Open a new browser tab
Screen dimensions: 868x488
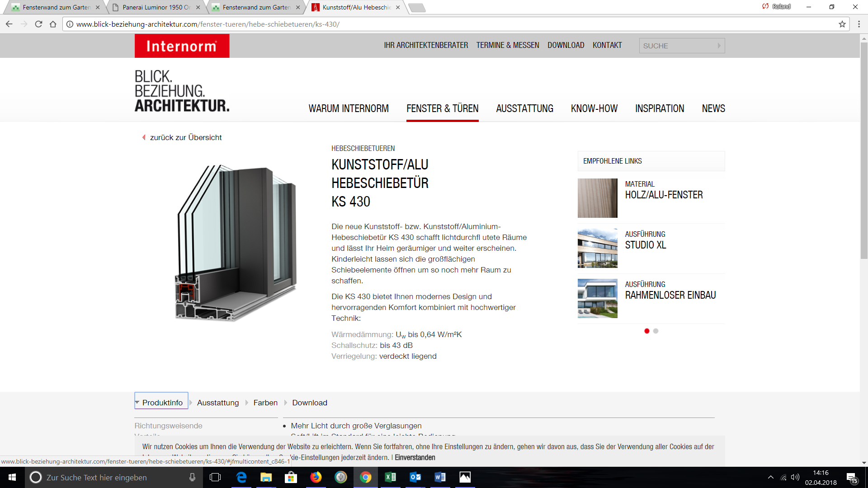pyautogui.click(x=416, y=7)
